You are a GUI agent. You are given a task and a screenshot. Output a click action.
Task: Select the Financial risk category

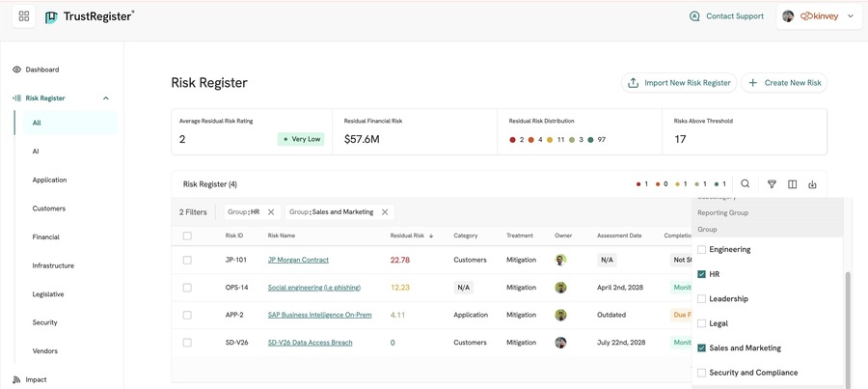[x=45, y=237]
